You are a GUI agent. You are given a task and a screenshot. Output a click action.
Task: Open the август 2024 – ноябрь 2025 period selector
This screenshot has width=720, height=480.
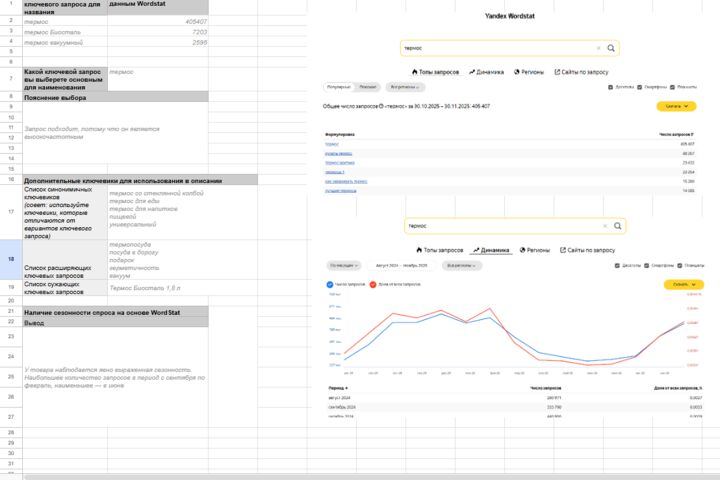click(x=401, y=265)
